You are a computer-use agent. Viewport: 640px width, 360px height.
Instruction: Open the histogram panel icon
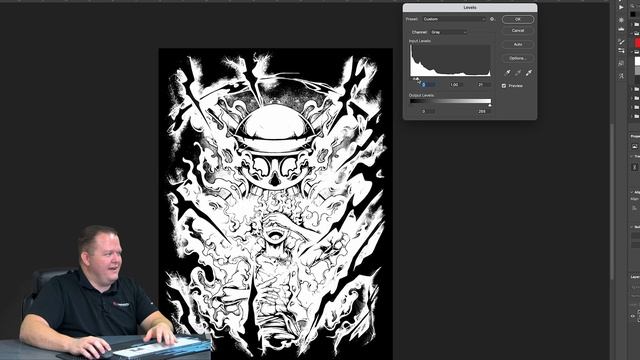pos(621,29)
